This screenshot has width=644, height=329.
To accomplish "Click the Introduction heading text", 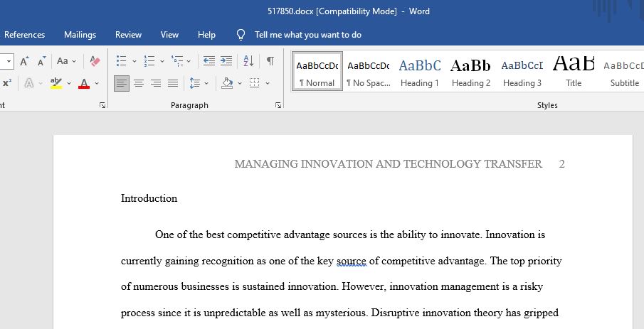I will [149, 198].
